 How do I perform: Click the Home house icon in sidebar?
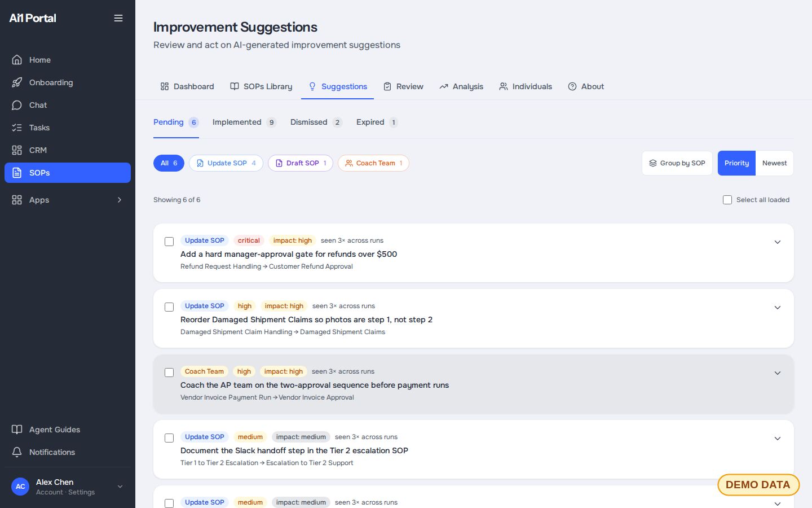click(x=17, y=60)
